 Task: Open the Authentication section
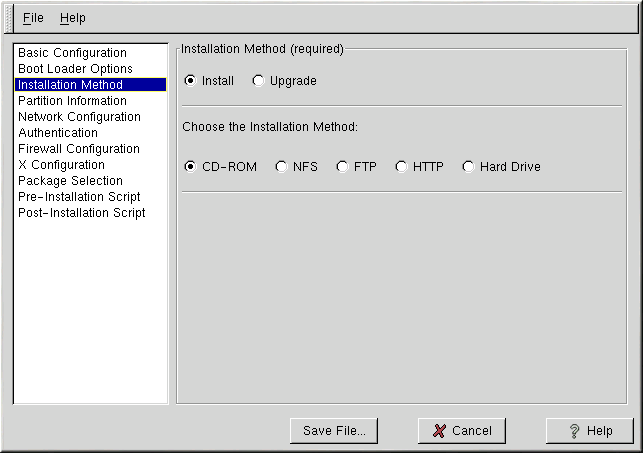[58, 133]
